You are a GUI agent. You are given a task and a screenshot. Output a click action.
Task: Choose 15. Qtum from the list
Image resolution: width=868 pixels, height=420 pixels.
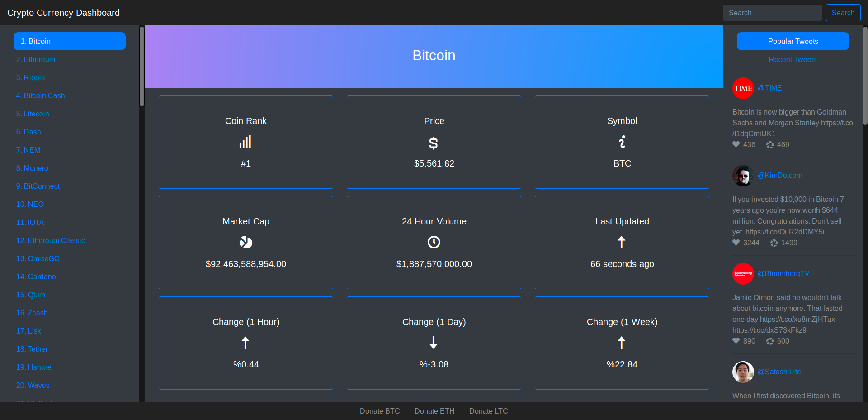pyautogui.click(x=31, y=295)
